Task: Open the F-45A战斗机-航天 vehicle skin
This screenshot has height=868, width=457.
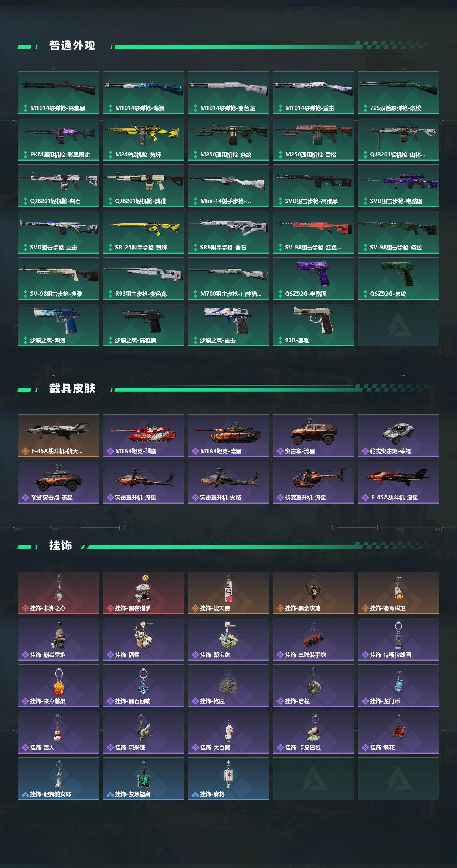Action: pos(59,436)
